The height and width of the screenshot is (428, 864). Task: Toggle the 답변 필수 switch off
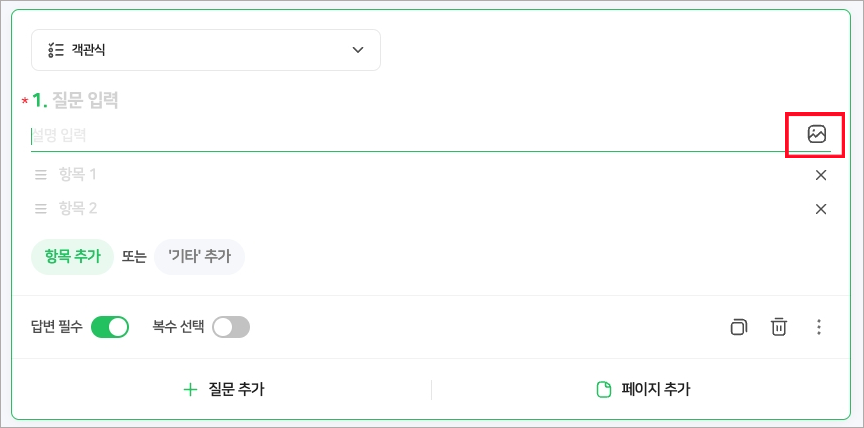click(x=110, y=327)
